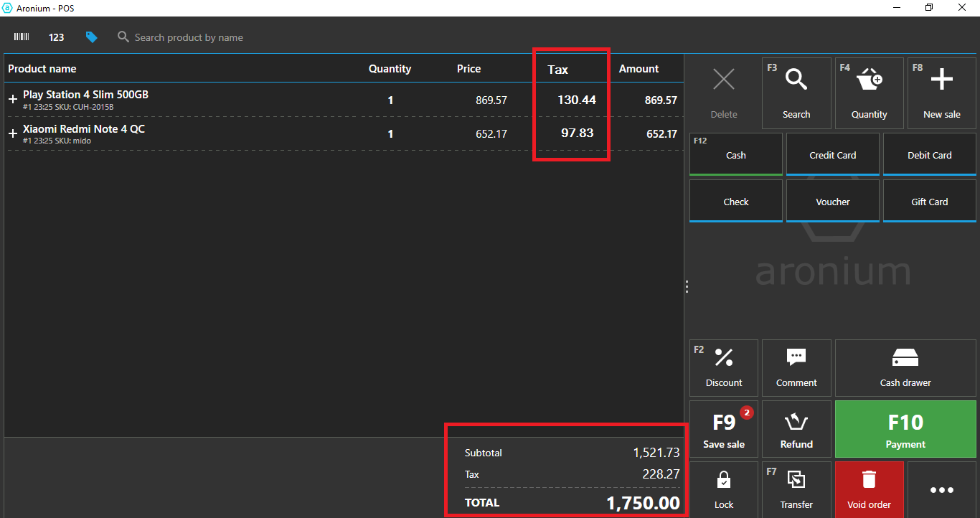Add a Comment to the order
The image size is (980, 518).
(x=796, y=368)
